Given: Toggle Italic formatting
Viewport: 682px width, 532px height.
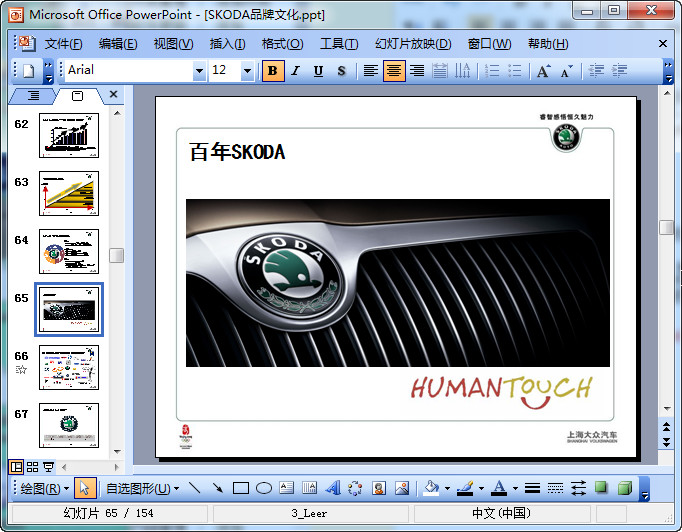Looking at the screenshot, I should pyautogui.click(x=296, y=71).
